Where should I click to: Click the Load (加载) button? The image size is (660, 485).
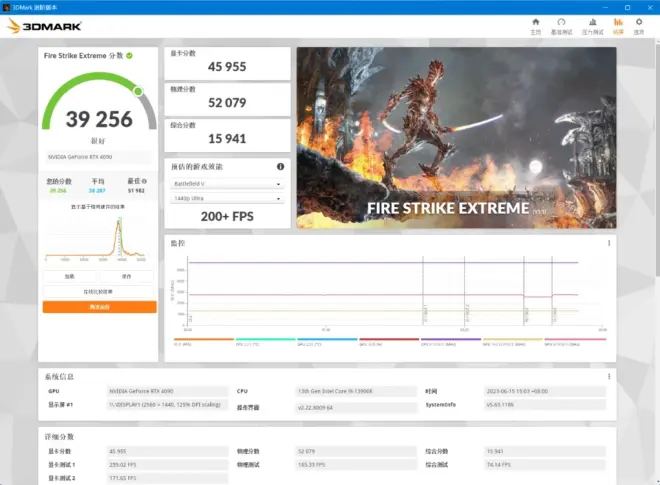(x=70, y=276)
